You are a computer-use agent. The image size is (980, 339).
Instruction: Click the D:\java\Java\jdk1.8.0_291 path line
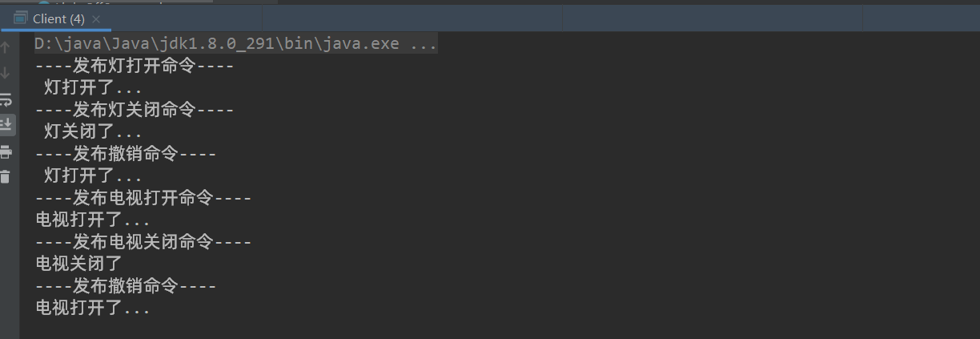(x=216, y=44)
